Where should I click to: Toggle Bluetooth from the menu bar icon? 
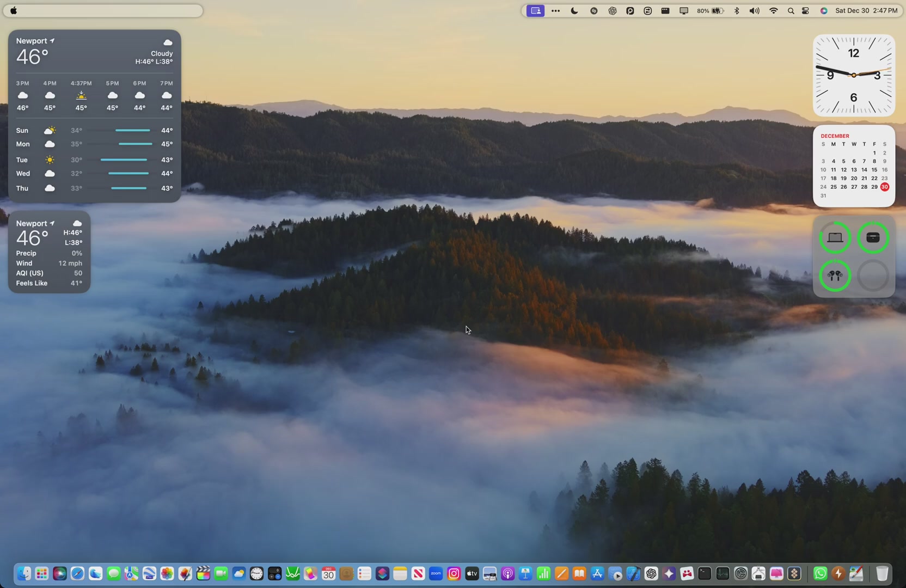tap(737, 11)
